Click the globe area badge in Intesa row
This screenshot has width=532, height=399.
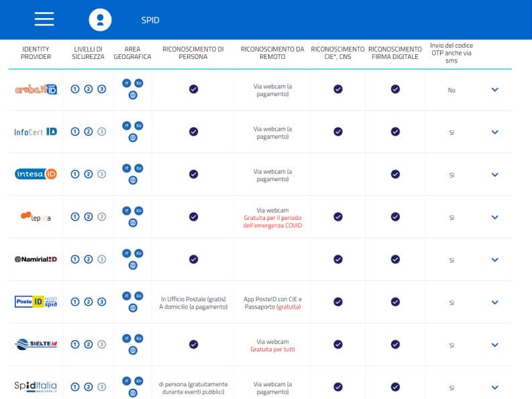tap(133, 180)
